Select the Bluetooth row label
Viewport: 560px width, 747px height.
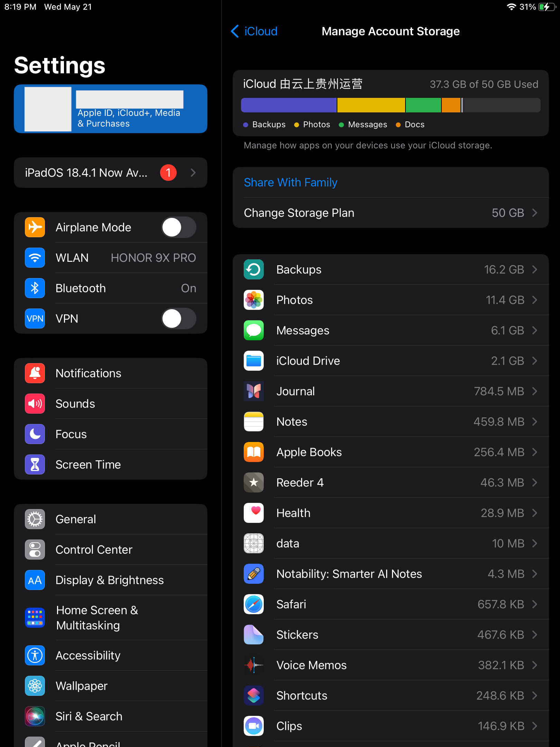tap(81, 288)
